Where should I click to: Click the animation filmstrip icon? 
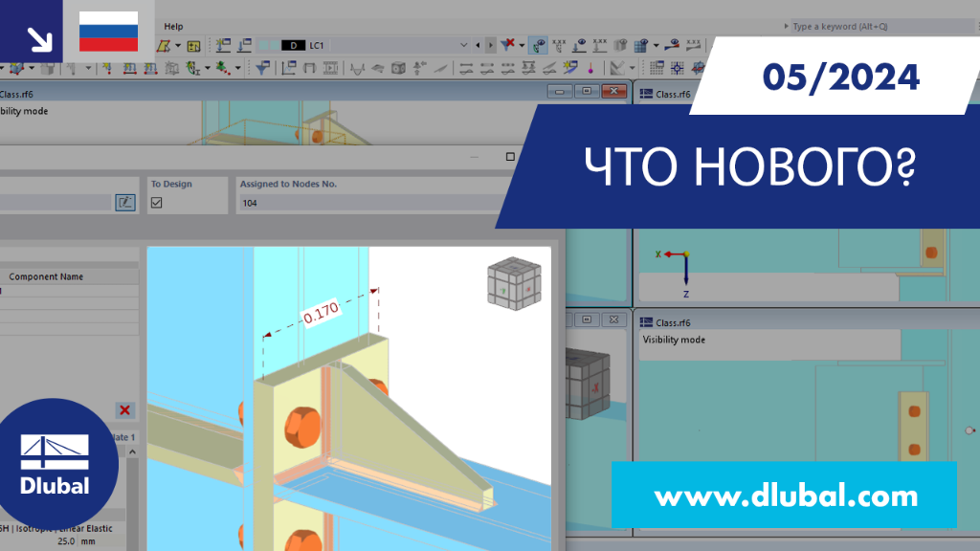(x=330, y=68)
